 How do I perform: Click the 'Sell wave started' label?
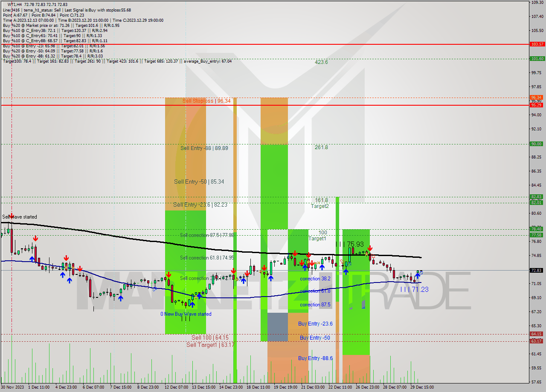tap(20, 217)
